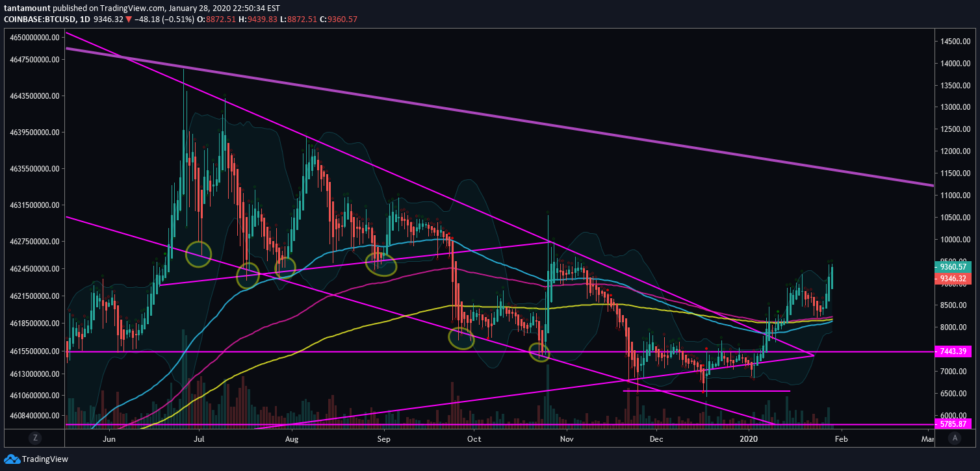
Task: Click the magenta 7443.39 price label
Action: (x=952, y=351)
